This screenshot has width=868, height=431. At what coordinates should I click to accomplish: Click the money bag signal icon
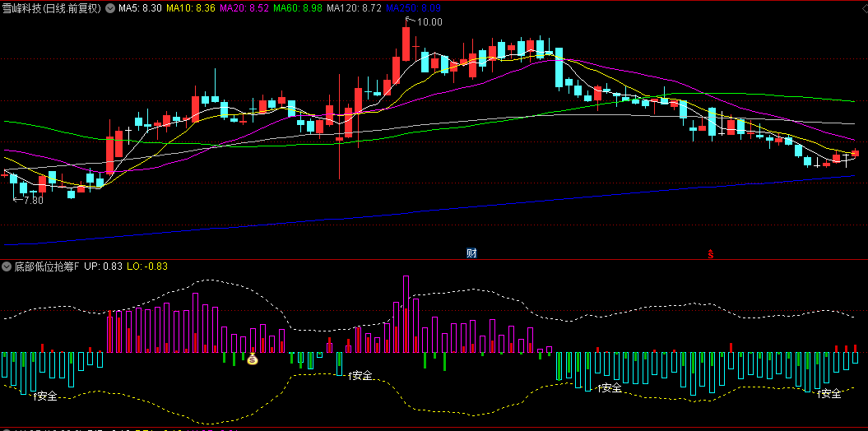(x=253, y=359)
